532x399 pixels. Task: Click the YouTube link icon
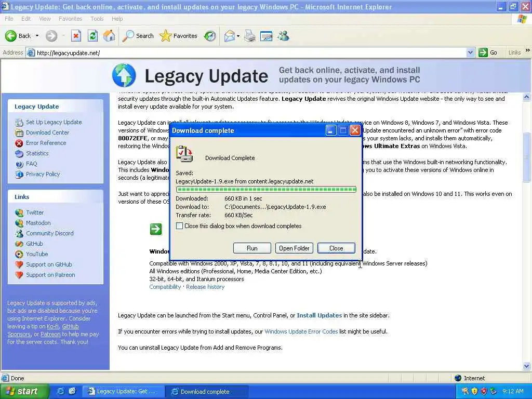click(x=19, y=254)
